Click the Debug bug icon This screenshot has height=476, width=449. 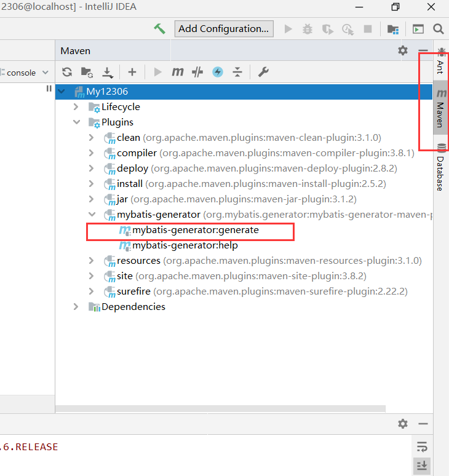click(x=307, y=29)
